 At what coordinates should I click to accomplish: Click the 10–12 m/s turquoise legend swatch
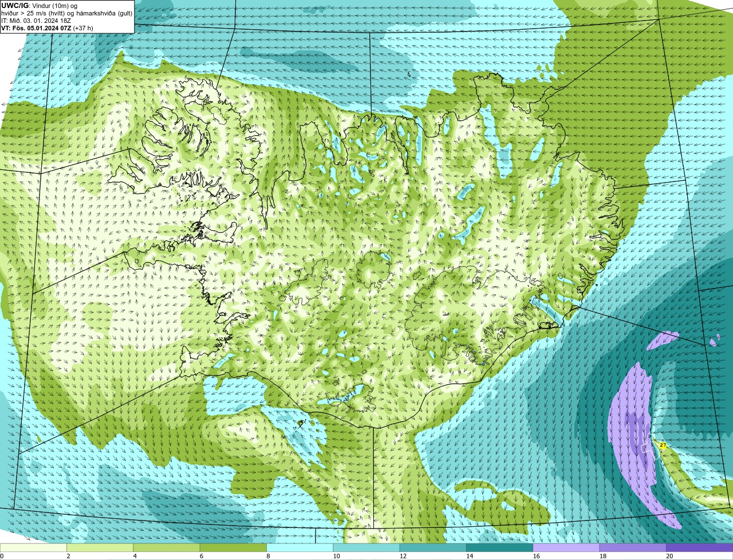(366, 548)
